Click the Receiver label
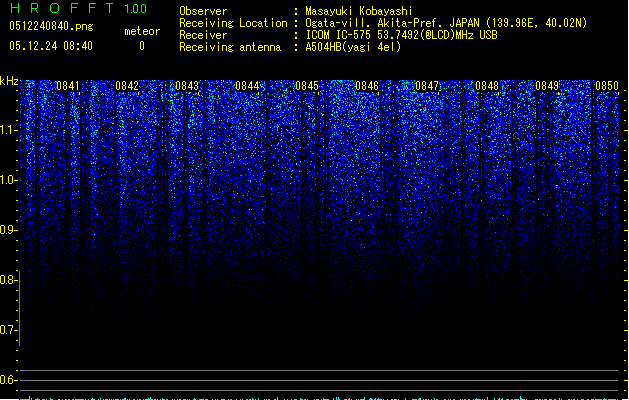This screenshot has height=400, width=629. pyautogui.click(x=203, y=35)
